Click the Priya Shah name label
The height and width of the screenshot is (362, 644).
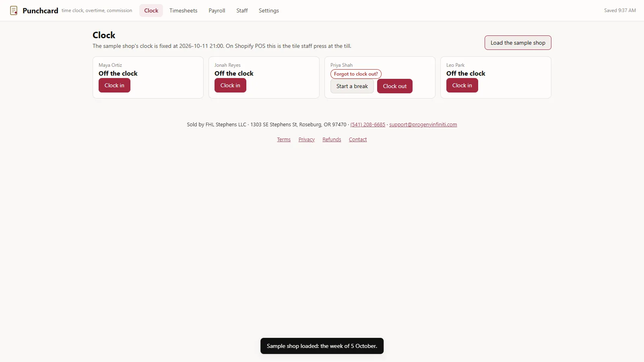coord(341,65)
